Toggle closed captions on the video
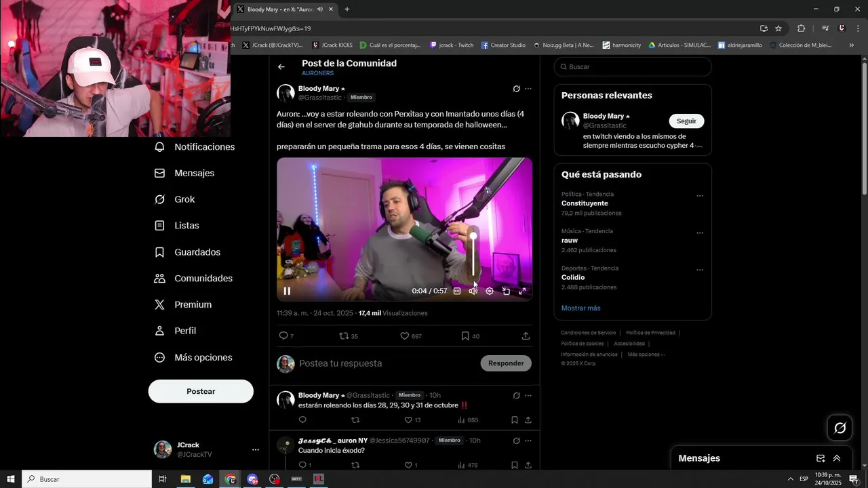868x488 pixels. (457, 291)
